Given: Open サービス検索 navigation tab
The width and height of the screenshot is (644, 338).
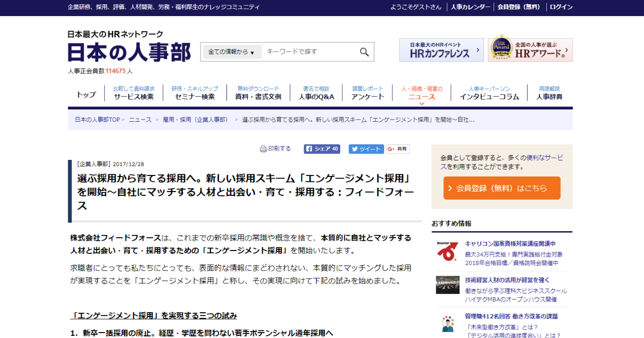Looking at the screenshot, I should [134, 93].
